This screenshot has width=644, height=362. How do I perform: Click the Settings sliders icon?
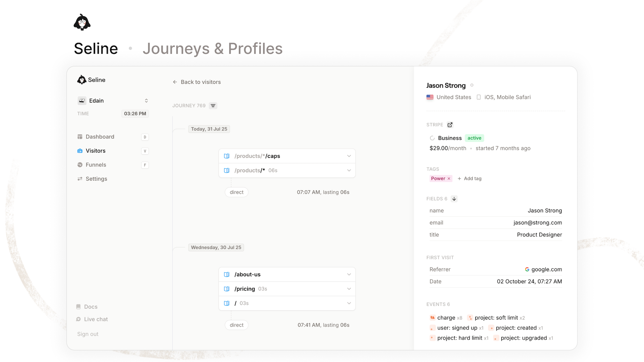click(x=80, y=179)
